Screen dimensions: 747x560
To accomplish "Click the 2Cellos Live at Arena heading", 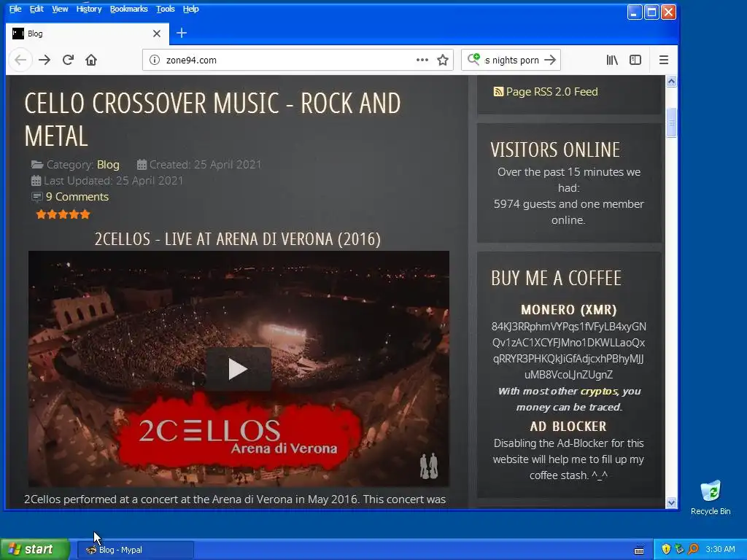I will coord(238,239).
